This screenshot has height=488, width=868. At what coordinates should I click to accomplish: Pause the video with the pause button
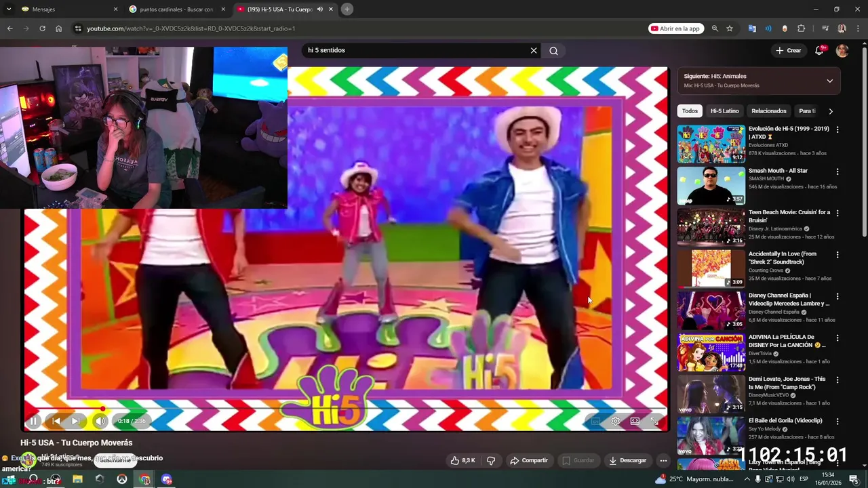click(33, 421)
